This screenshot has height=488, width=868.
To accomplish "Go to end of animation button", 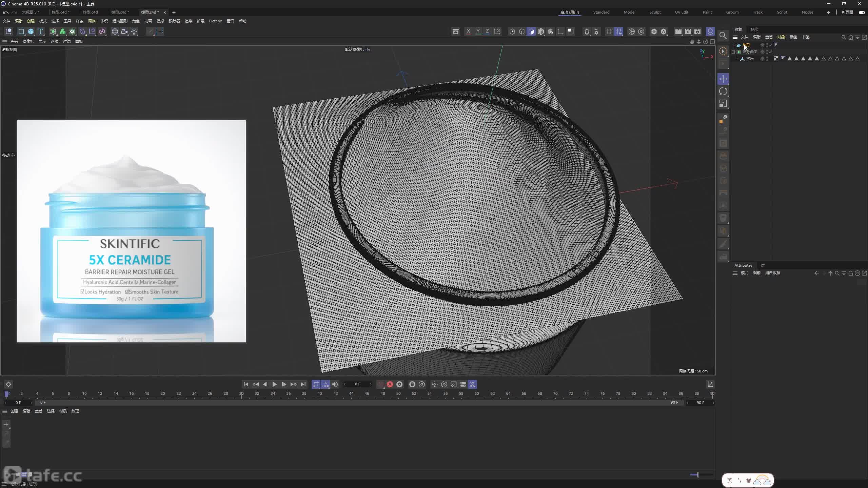I will click(303, 384).
